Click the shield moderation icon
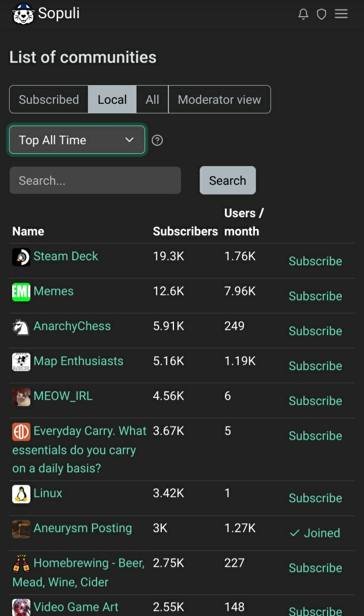Screen dimensions: 364x616 (x=322, y=14)
